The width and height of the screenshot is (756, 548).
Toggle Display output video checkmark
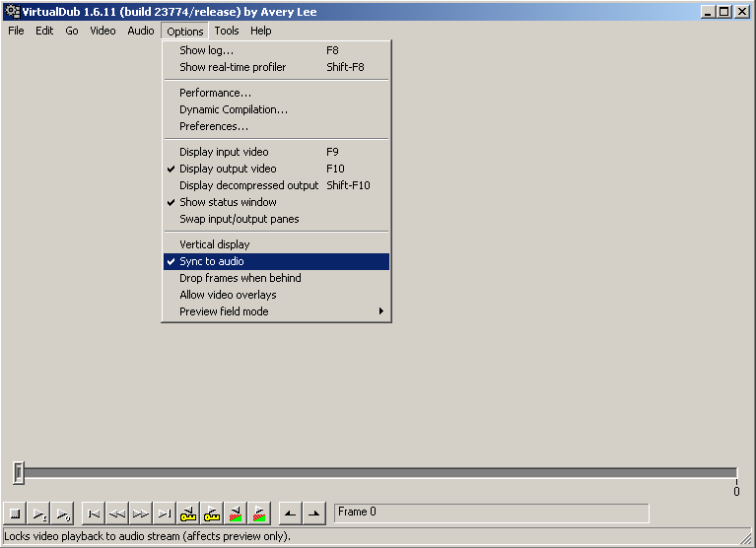pyautogui.click(x=276, y=169)
